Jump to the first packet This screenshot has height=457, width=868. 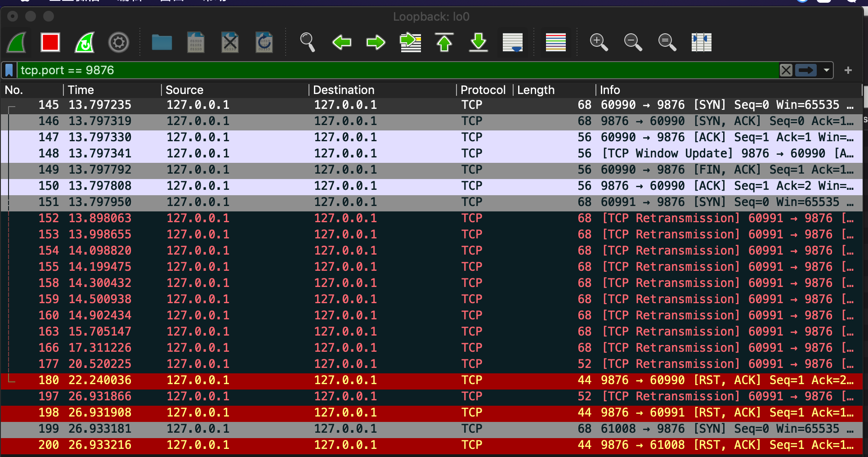[x=444, y=43]
